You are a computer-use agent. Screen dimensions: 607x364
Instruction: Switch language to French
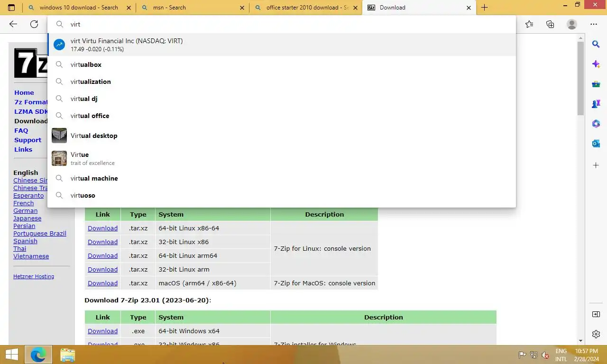point(24,203)
